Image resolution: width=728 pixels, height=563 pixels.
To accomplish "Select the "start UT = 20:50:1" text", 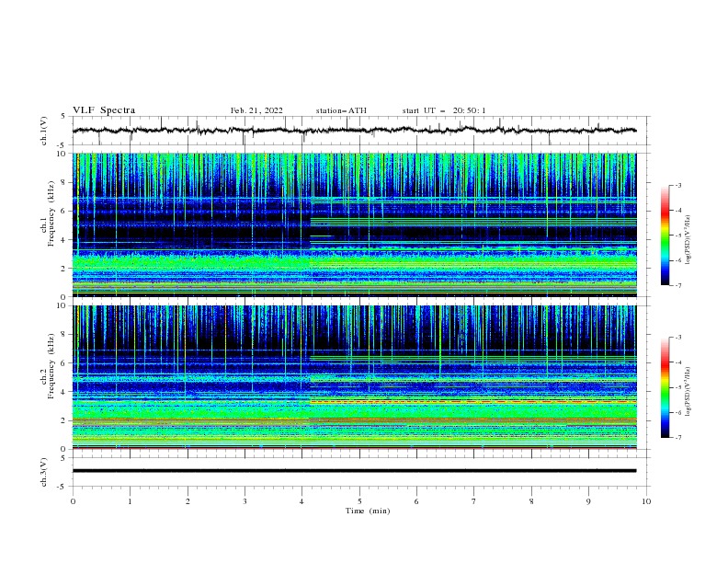I will click(444, 110).
